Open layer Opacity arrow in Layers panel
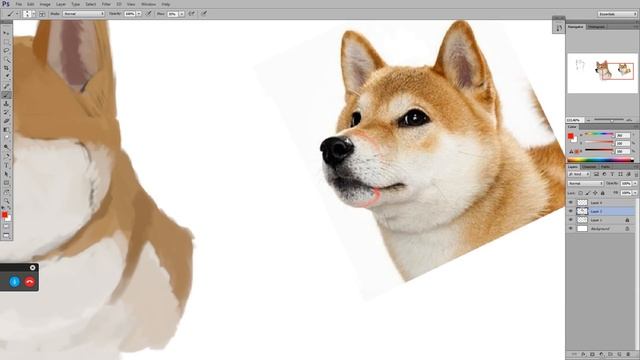The width and height of the screenshot is (640, 360). 635,183
